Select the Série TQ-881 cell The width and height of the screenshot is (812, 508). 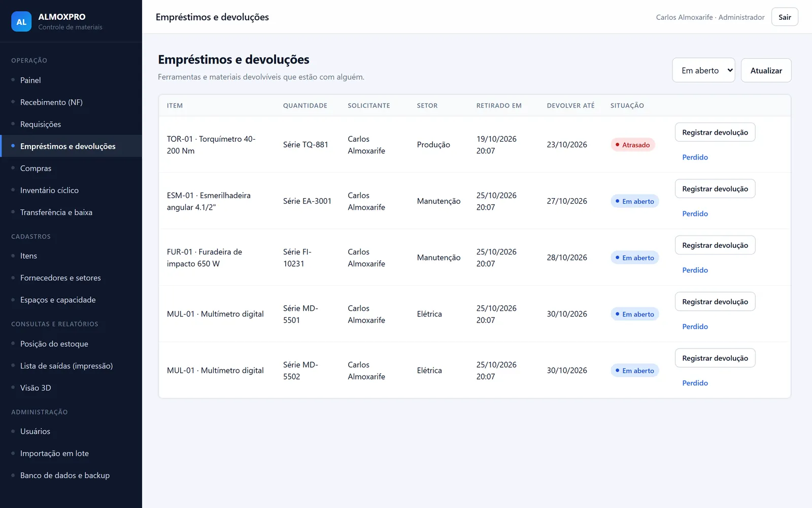pos(306,145)
